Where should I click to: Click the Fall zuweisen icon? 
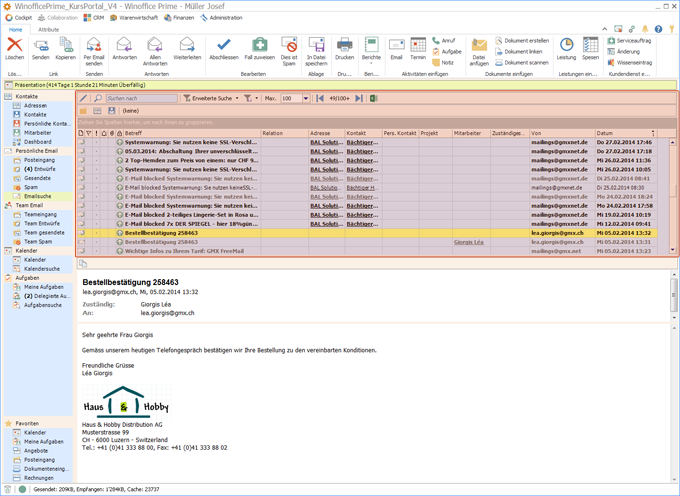(x=259, y=45)
